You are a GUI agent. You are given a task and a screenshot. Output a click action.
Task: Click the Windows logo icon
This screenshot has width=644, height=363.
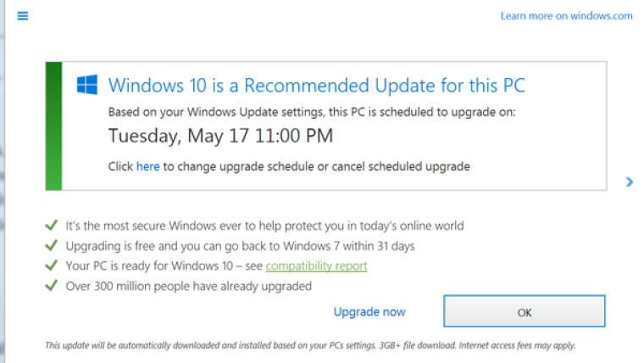point(87,85)
